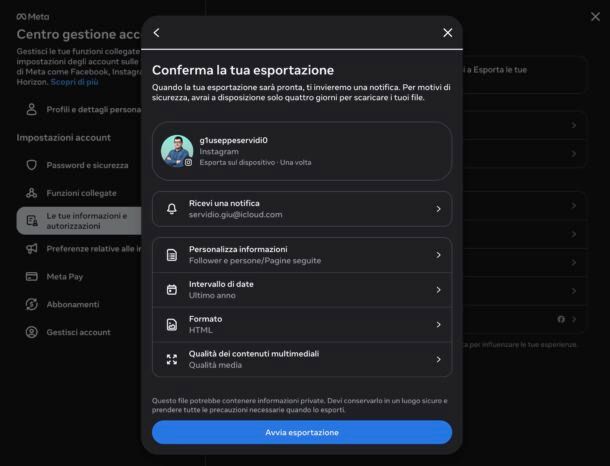
Task: Click the expand-arrows icon for multimedia quality
Action: [x=172, y=359]
